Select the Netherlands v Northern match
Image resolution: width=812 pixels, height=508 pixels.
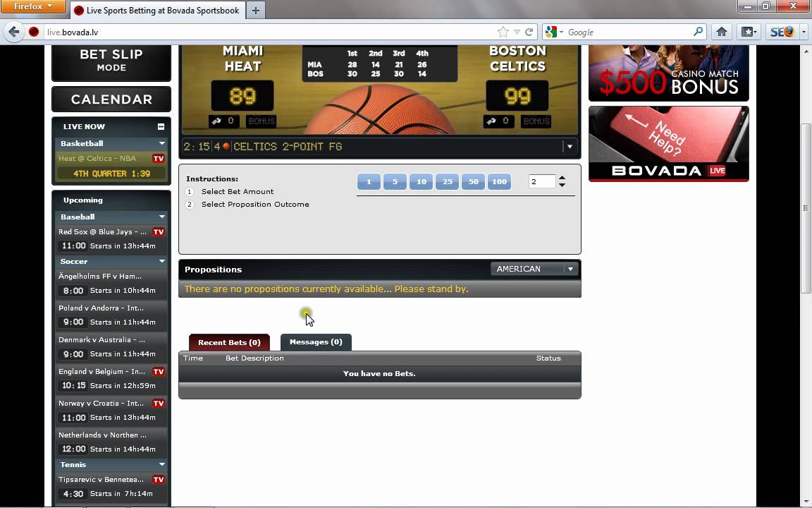111,442
